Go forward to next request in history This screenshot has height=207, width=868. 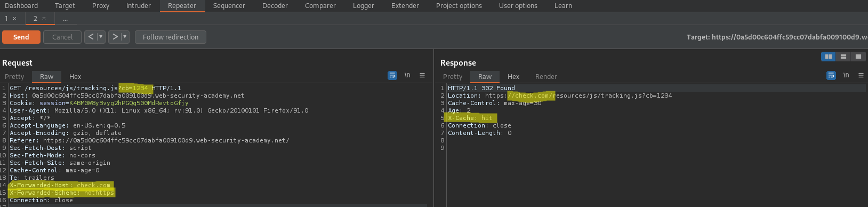point(115,37)
